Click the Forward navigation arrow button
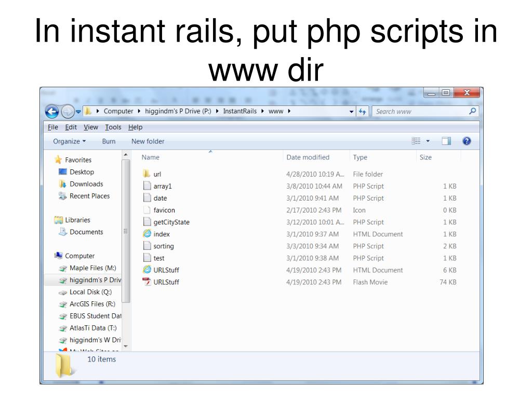The width and height of the screenshot is (532, 399). coord(68,111)
